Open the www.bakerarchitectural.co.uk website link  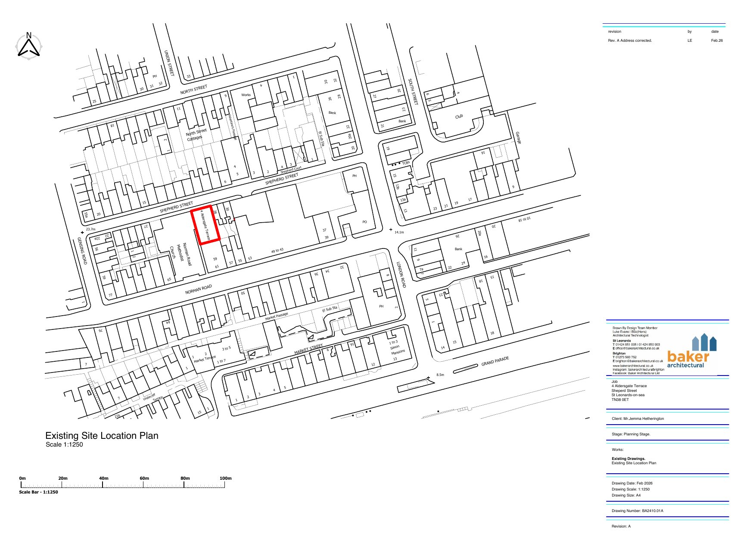click(633, 366)
